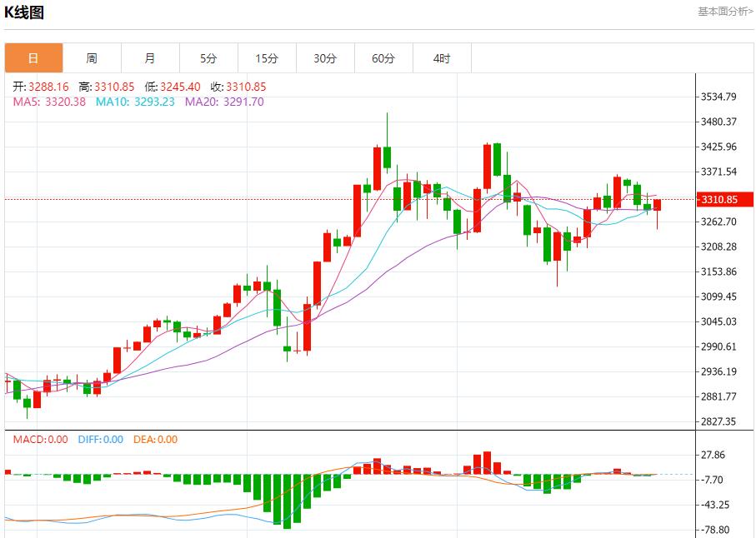This screenshot has height=538, width=756.
Task: Click the 3208.28 price axis label
Action: click(x=718, y=247)
